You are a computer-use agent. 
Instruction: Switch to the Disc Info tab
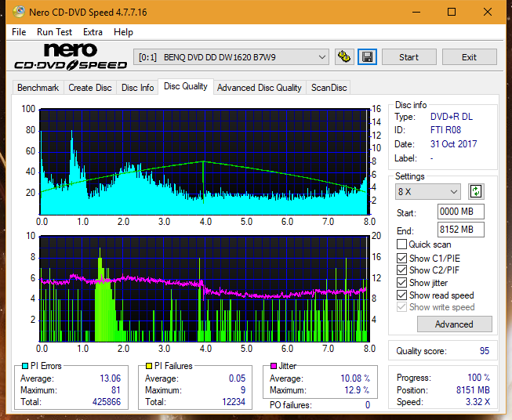(x=137, y=88)
